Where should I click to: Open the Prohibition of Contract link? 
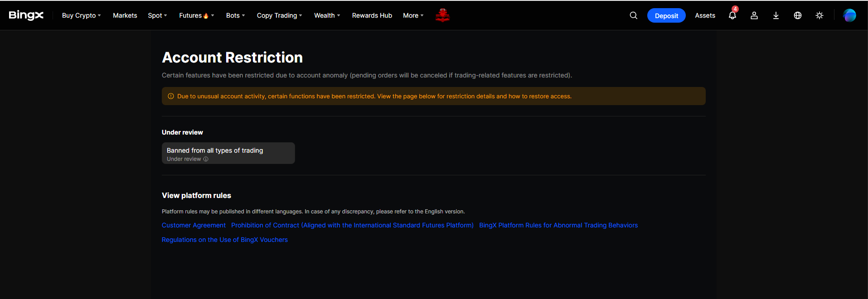(352, 225)
